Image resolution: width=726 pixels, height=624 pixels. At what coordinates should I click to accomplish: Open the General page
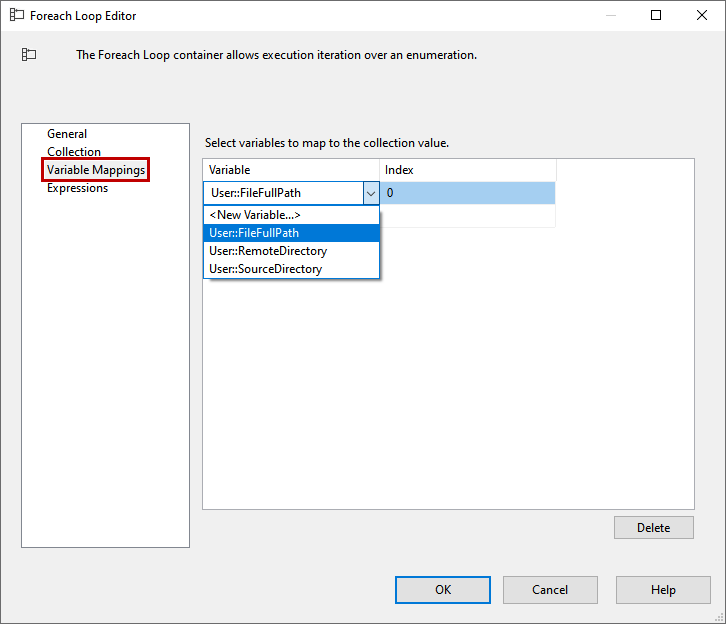[67, 134]
